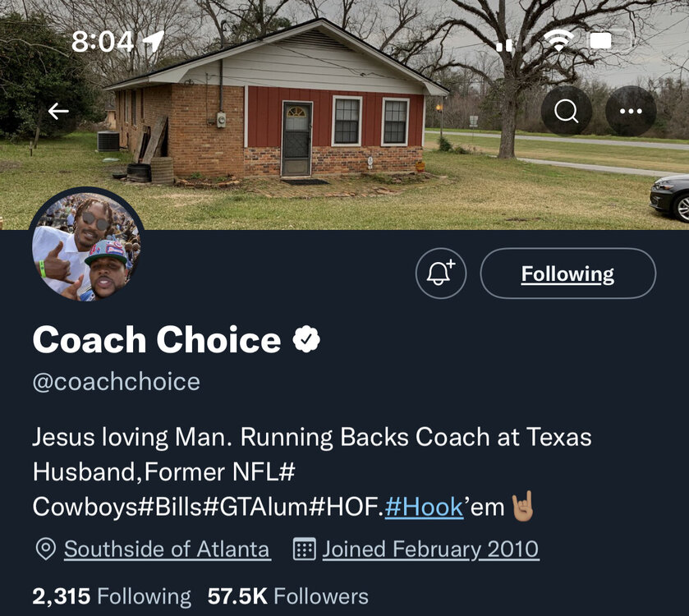This screenshot has height=616, width=689.
Task: Tap the Joined February 2010 link
Action: pos(430,549)
